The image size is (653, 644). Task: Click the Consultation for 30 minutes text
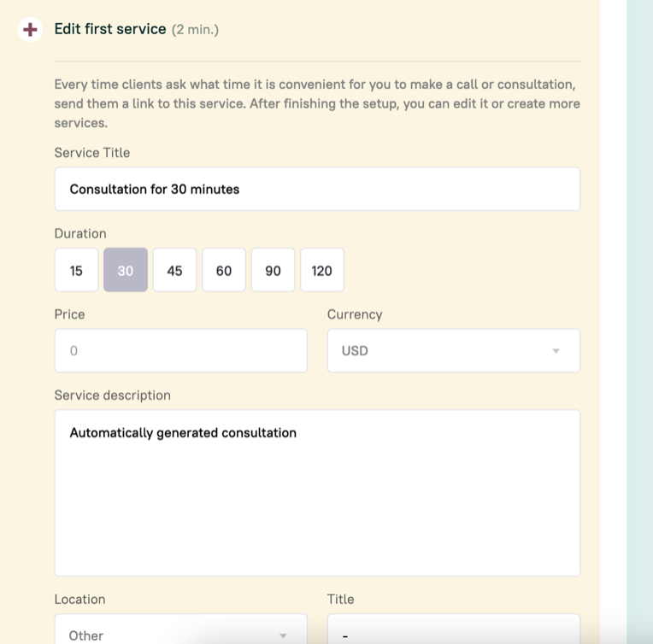pyautogui.click(x=155, y=190)
